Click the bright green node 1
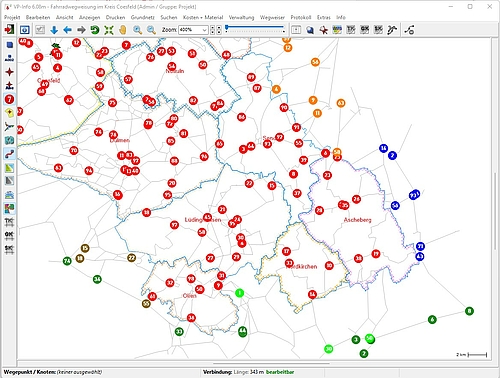Viewport: 500px width, 378px height. [x=239, y=293]
